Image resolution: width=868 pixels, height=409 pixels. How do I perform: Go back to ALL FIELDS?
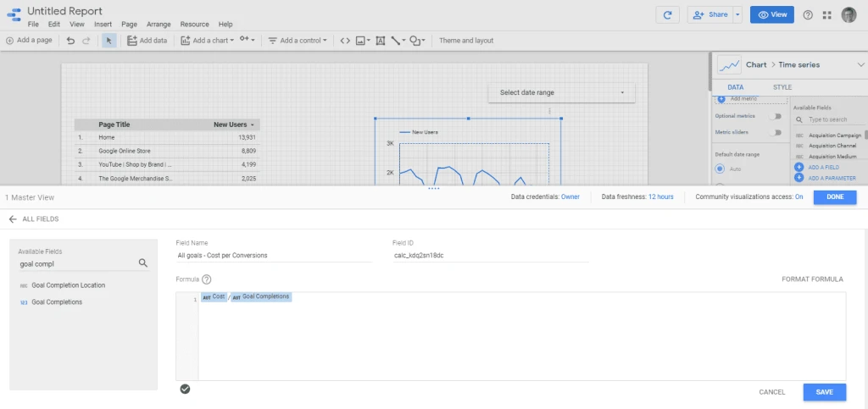point(34,219)
